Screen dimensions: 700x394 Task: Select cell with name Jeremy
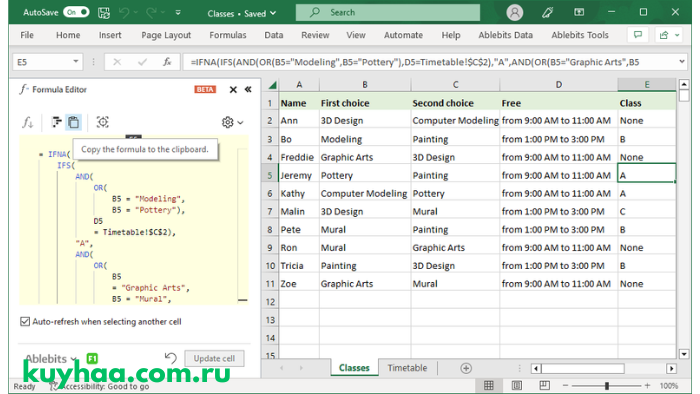click(x=299, y=175)
